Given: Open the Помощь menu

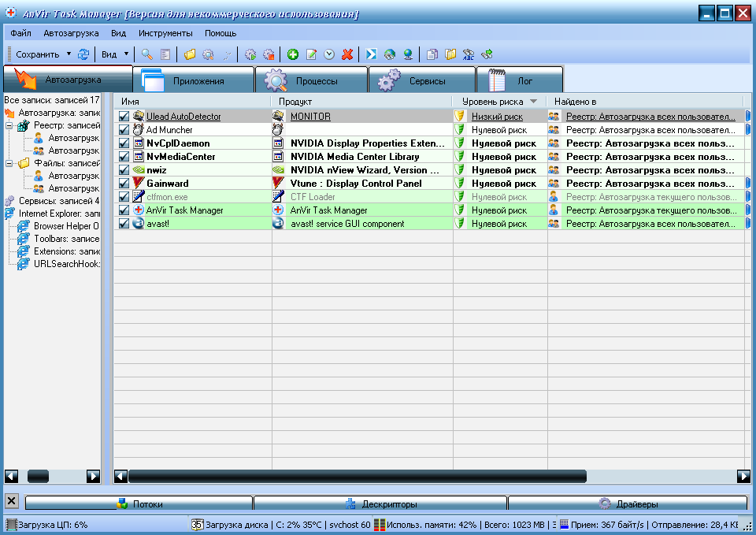Looking at the screenshot, I should coord(220,33).
